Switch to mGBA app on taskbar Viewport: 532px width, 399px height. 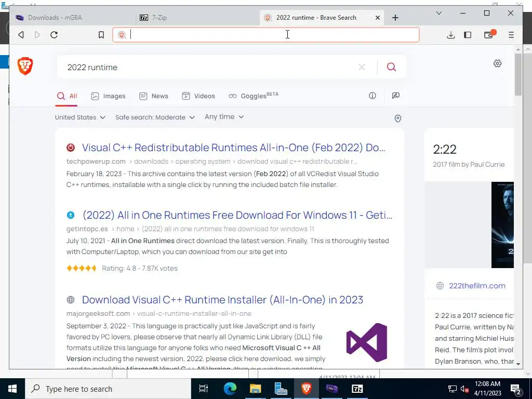[x=332, y=389]
